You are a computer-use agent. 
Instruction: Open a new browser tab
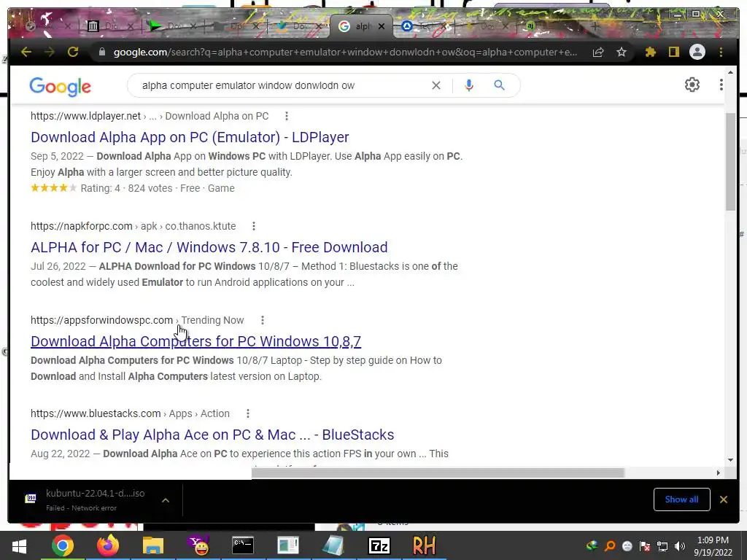pyautogui.click(x=595, y=26)
